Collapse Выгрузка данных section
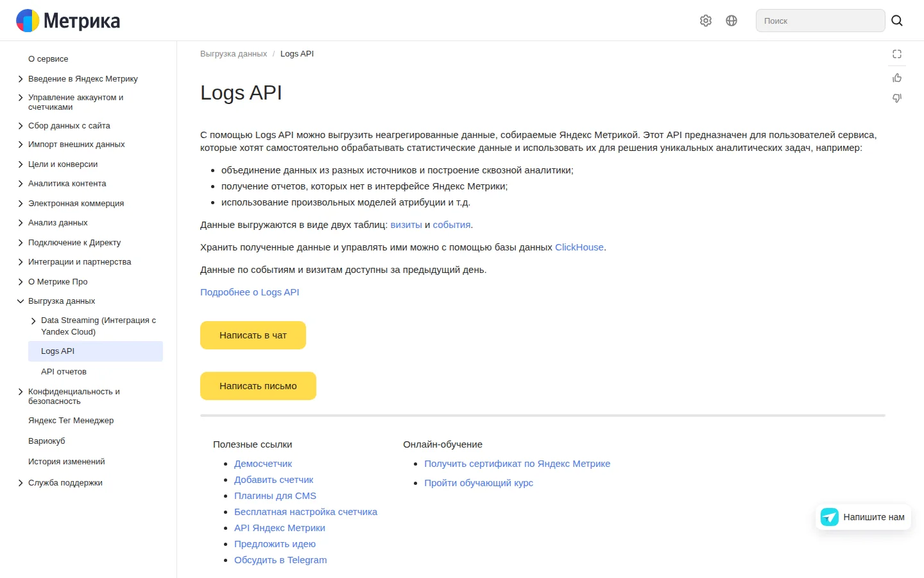 [x=21, y=301]
